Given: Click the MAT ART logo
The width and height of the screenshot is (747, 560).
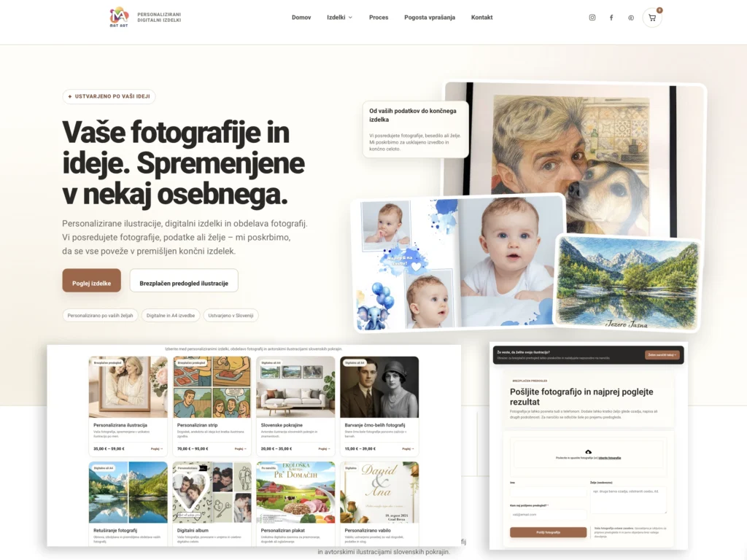Looking at the screenshot, I should coord(119,17).
